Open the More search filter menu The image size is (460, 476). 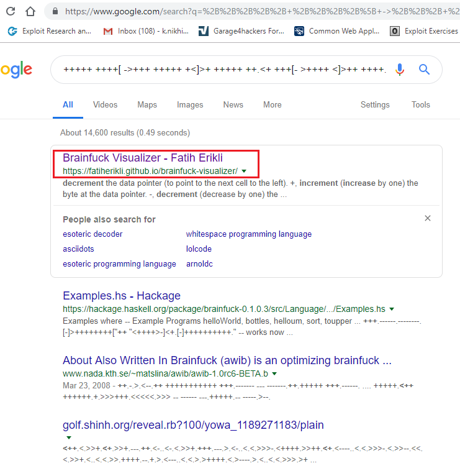click(272, 104)
